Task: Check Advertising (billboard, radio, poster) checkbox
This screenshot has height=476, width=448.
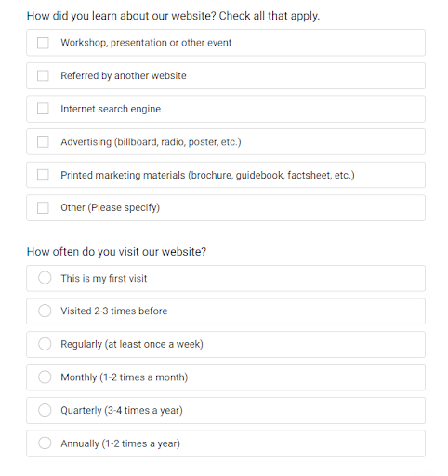Action: (43, 142)
